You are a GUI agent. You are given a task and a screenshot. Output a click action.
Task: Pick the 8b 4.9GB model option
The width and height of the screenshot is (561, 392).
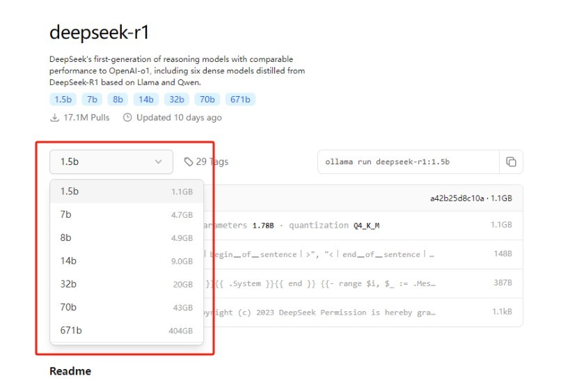126,237
